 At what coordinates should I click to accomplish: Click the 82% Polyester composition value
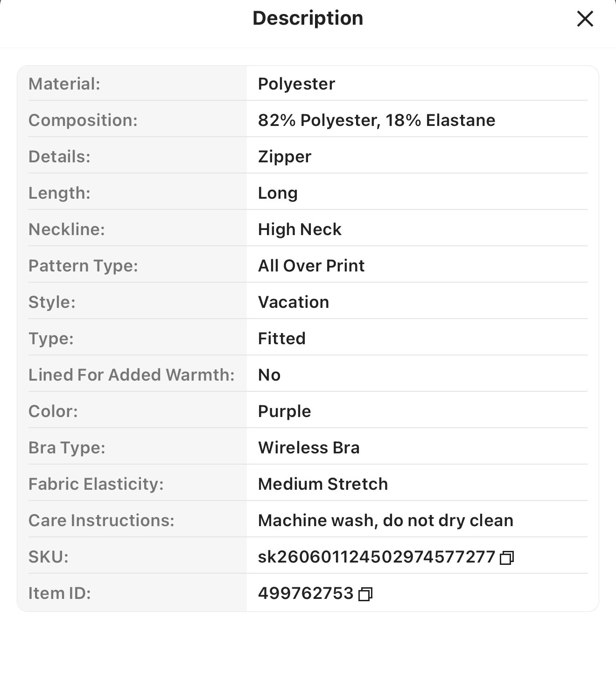point(377,120)
